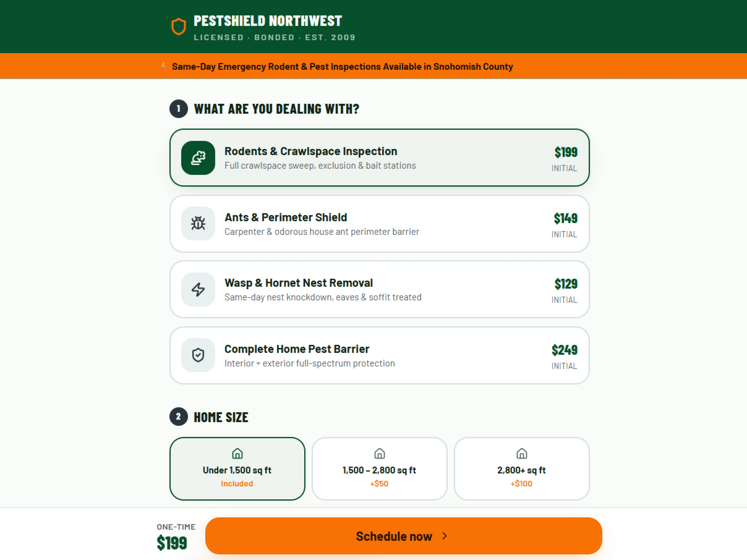The height and width of the screenshot is (560, 747).
Task: Select Rodents & Crawlspace Inspection service option
Action: [380, 158]
